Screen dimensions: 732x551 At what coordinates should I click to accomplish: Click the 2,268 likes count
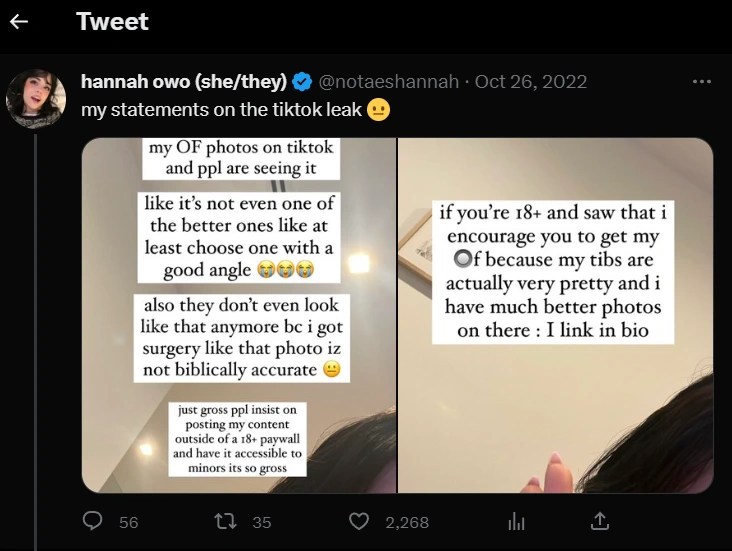click(407, 522)
